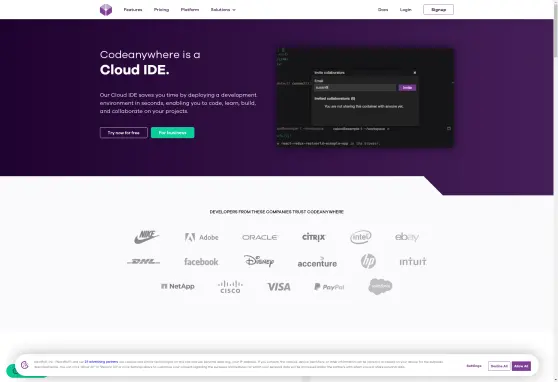Close the Invite collaborators dialog
The height and width of the screenshot is (382, 558).
tap(415, 73)
